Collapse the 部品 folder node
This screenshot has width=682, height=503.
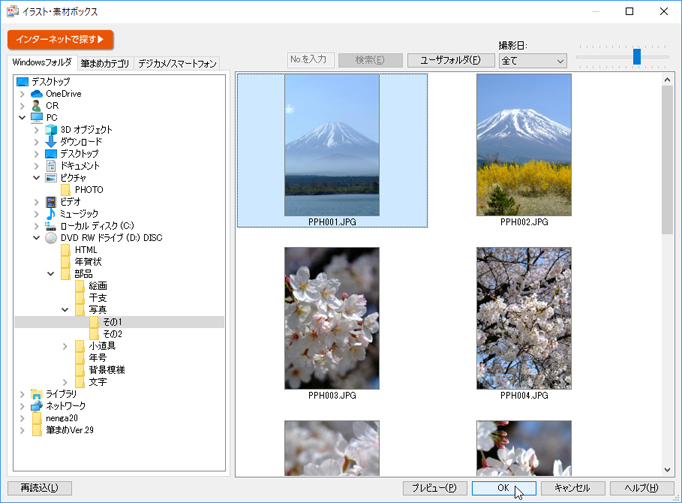(x=51, y=274)
